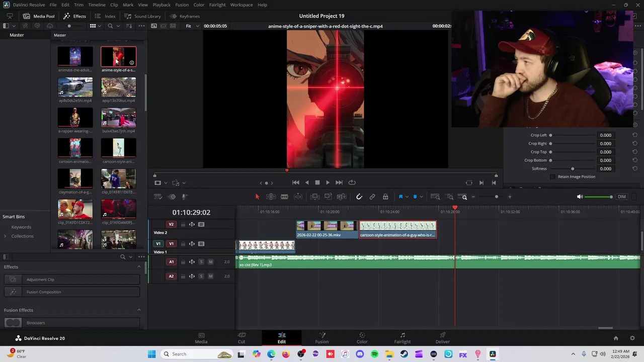644x362 pixels.
Task: Mute monitoring with the speaker icon
Action: click(x=580, y=197)
